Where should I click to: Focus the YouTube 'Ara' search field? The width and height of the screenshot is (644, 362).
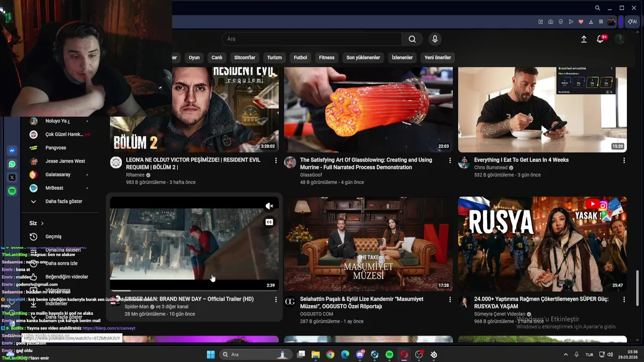(312, 39)
